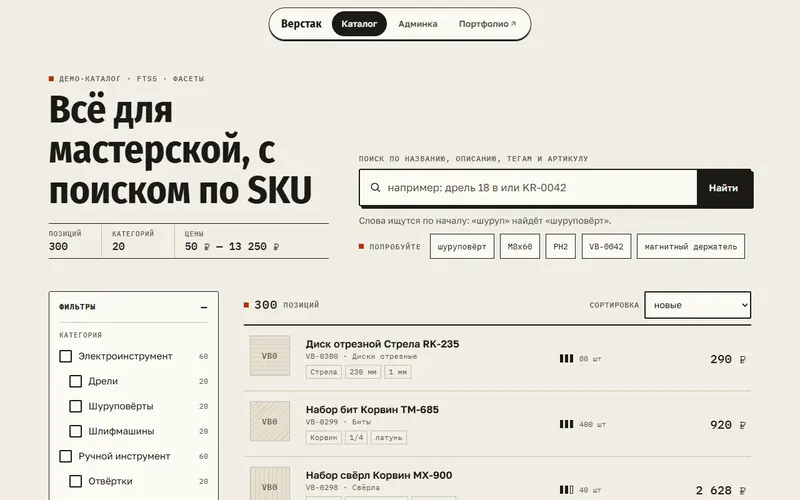Viewport: 800px width, 500px height.
Task: Click the price 290 ₽
Action: coord(728,359)
